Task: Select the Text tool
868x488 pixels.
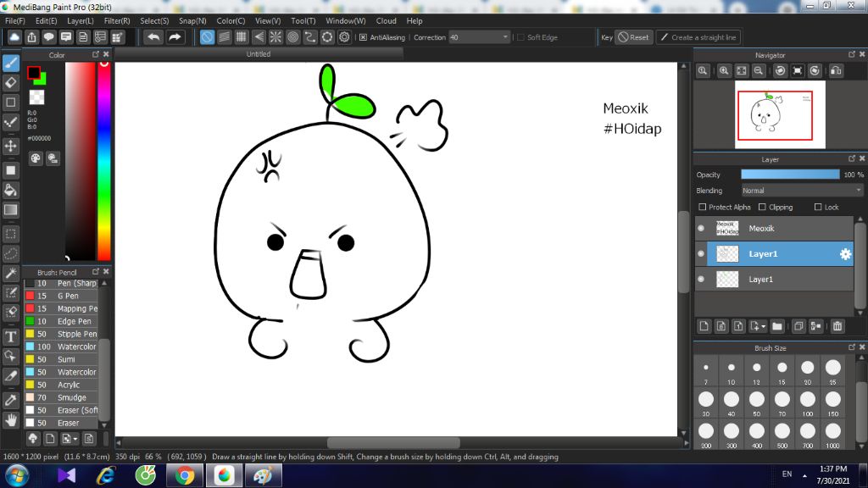Action: 10,337
